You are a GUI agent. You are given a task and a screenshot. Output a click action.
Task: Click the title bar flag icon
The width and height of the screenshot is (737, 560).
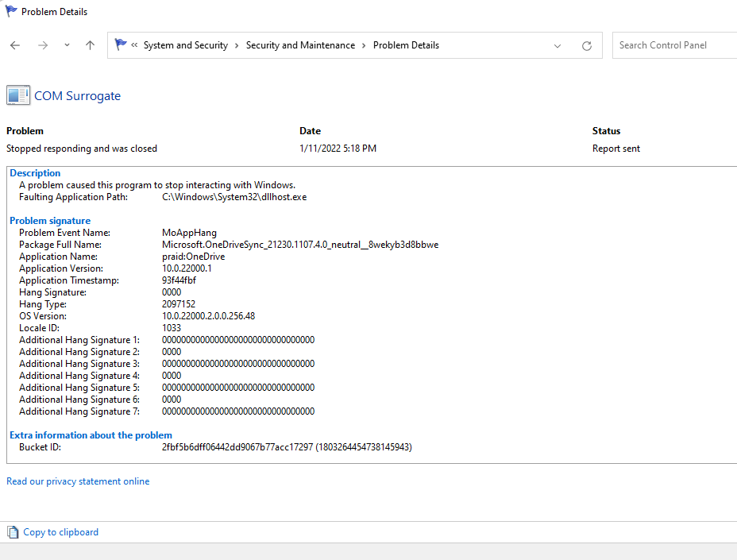tap(11, 11)
